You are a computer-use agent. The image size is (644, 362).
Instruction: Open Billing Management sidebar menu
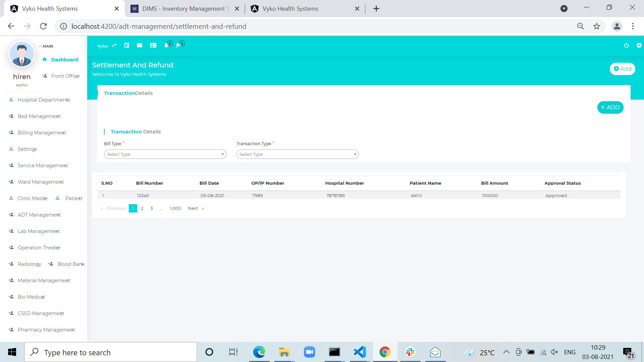pos(42,133)
